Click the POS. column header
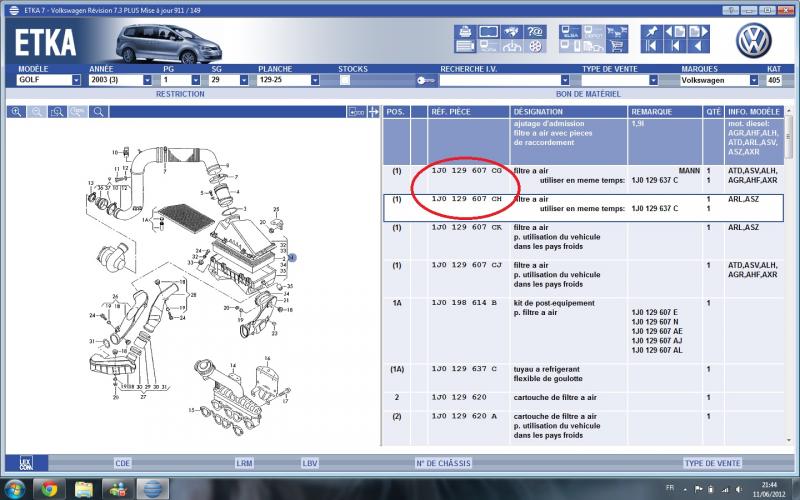Image resolution: width=800 pixels, height=500 pixels. click(396, 112)
